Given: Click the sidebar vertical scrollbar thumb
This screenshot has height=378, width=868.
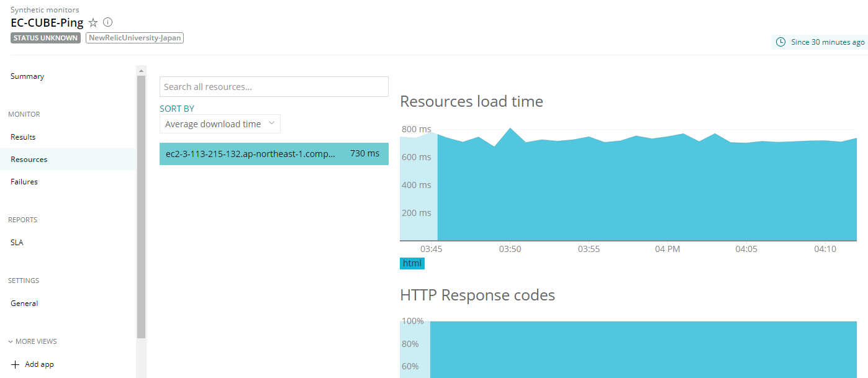Looking at the screenshot, I should 142,207.
